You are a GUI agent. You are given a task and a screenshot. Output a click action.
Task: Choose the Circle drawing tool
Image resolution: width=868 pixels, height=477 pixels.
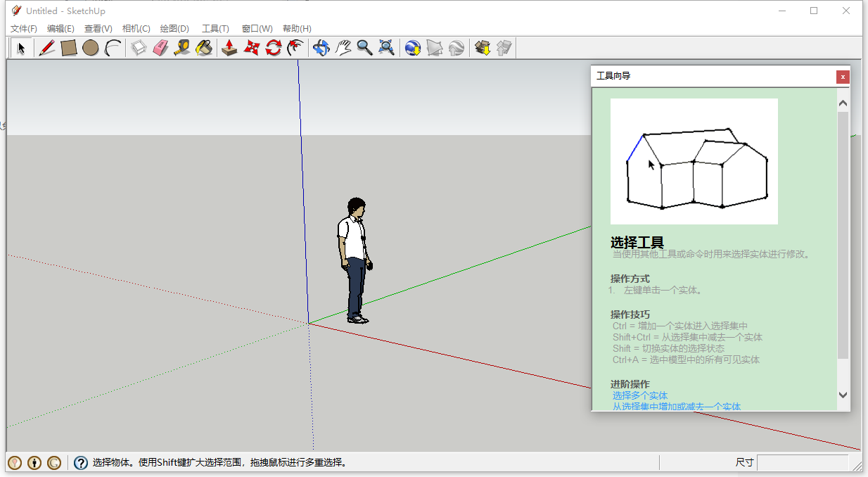click(90, 48)
